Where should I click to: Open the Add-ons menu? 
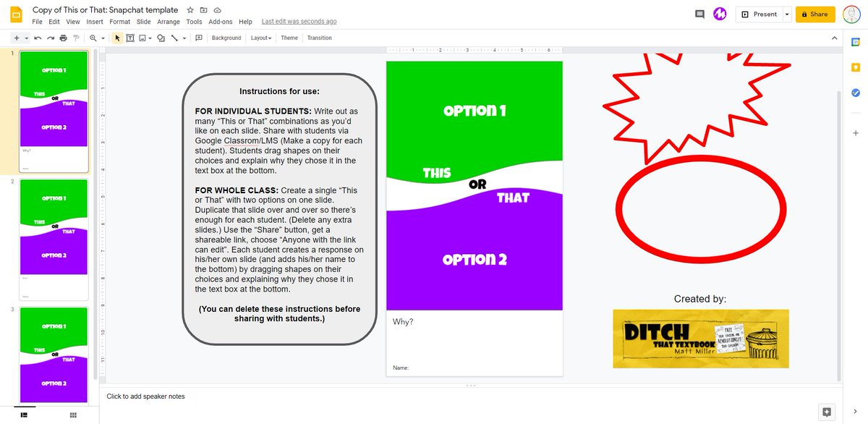[221, 22]
